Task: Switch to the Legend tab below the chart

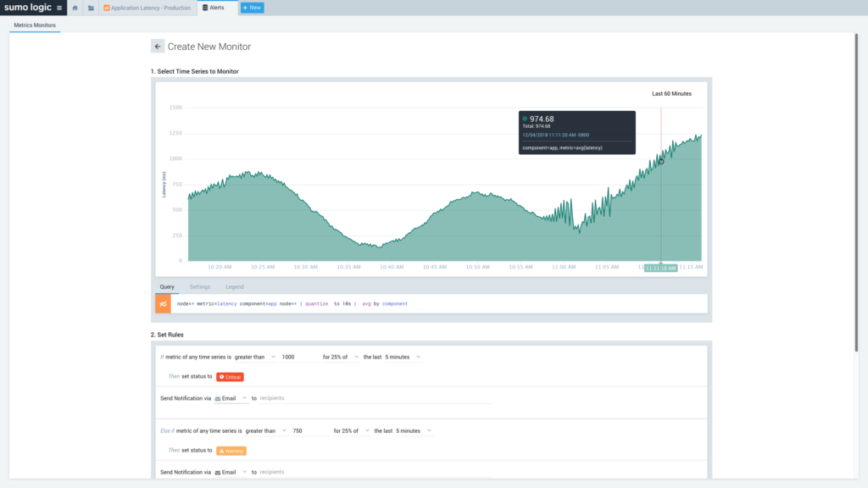Action: 234,287
